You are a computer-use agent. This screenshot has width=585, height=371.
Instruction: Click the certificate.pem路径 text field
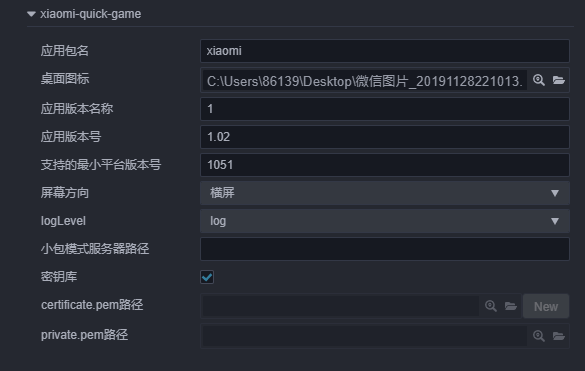341,306
